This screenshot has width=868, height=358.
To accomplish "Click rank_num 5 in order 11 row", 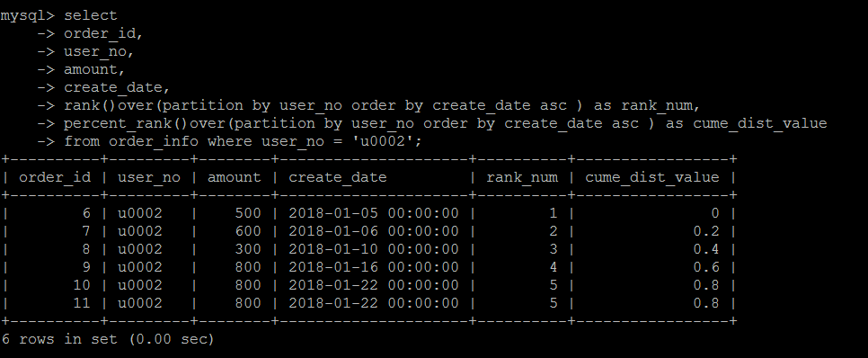I will 554,303.
